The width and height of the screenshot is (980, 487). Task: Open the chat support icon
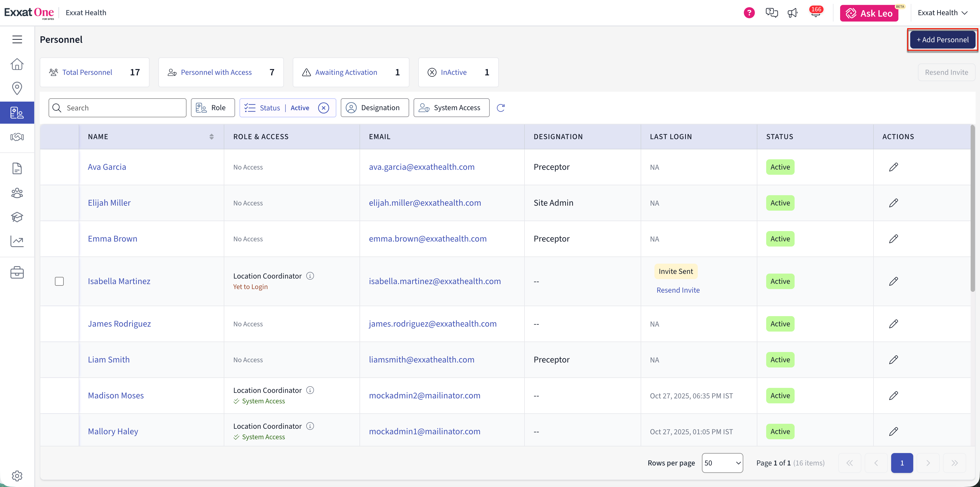(x=771, y=13)
